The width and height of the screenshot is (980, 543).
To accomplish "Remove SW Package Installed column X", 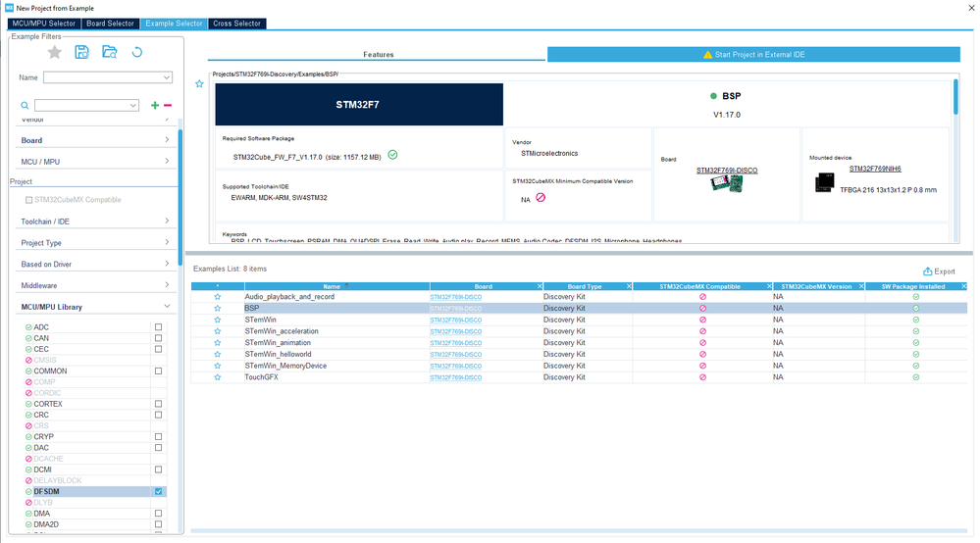I will (963, 286).
